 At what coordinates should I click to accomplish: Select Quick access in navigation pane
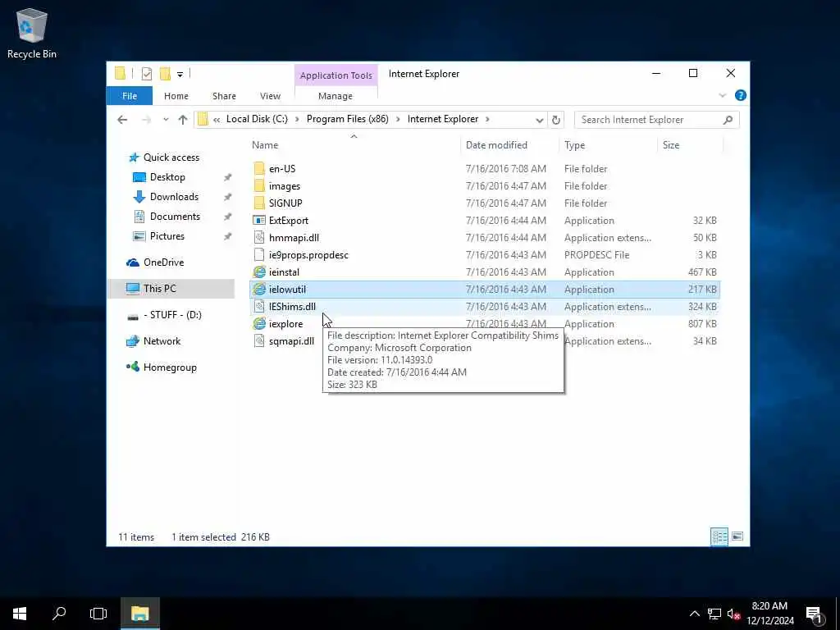click(x=171, y=157)
